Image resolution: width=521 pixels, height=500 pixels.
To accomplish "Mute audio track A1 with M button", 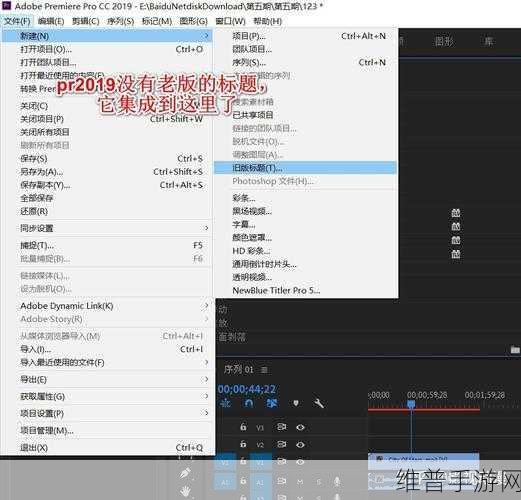I will click(300, 482).
